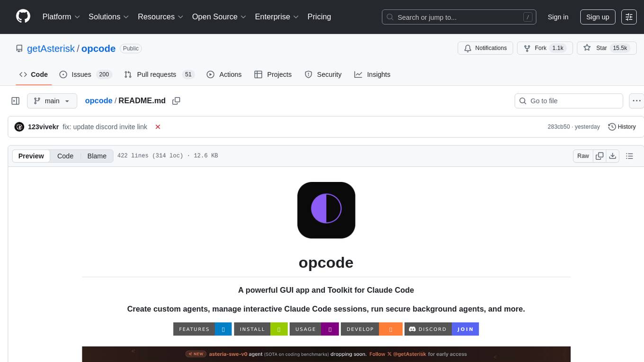644x362 pixels.
Task: Expand the Solutions menu
Action: [109, 17]
